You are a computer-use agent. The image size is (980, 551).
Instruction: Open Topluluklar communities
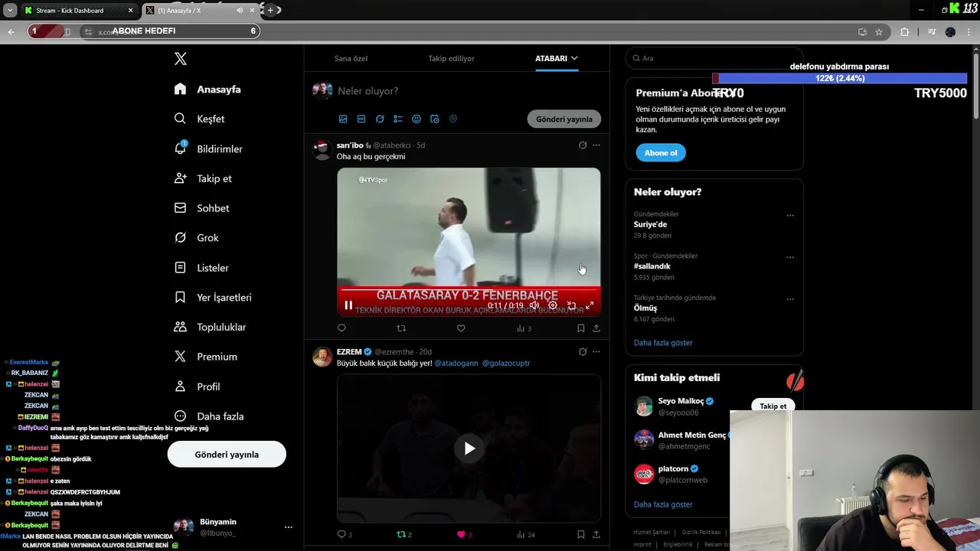210,327
